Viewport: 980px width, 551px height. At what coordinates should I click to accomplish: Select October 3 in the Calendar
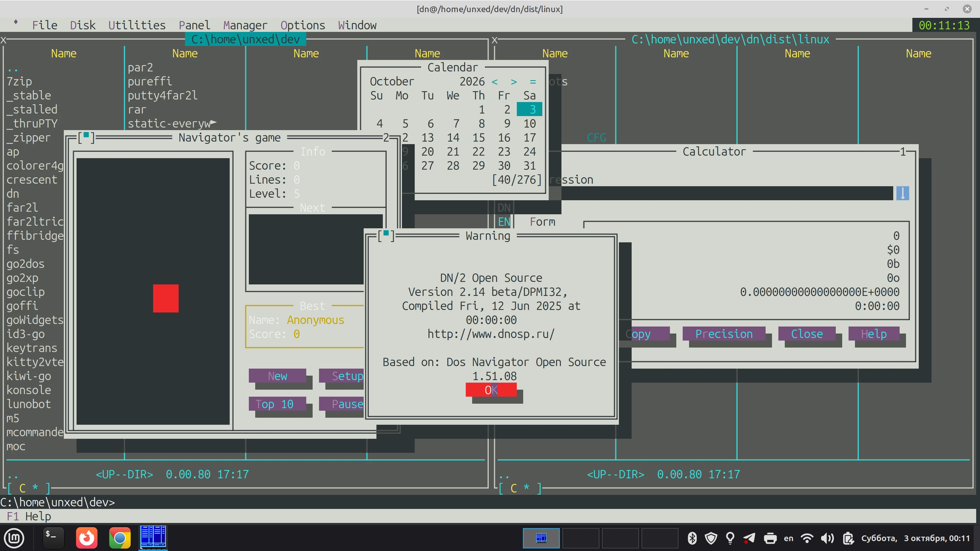pos(530,109)
